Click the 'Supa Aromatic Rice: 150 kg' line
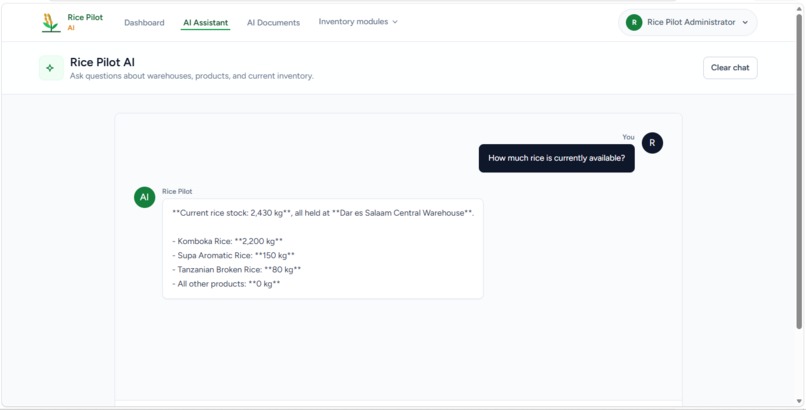806x410 pixels. click(x=233, y=255)
